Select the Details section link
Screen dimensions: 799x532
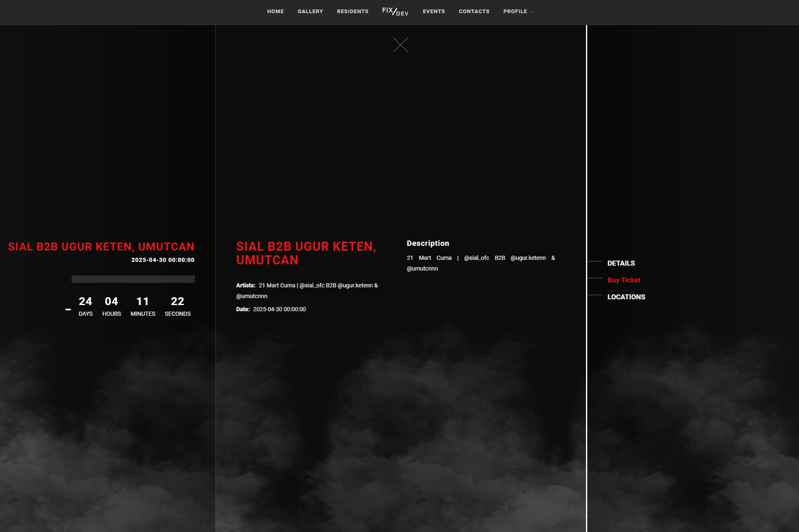click(x=621, y=263)
